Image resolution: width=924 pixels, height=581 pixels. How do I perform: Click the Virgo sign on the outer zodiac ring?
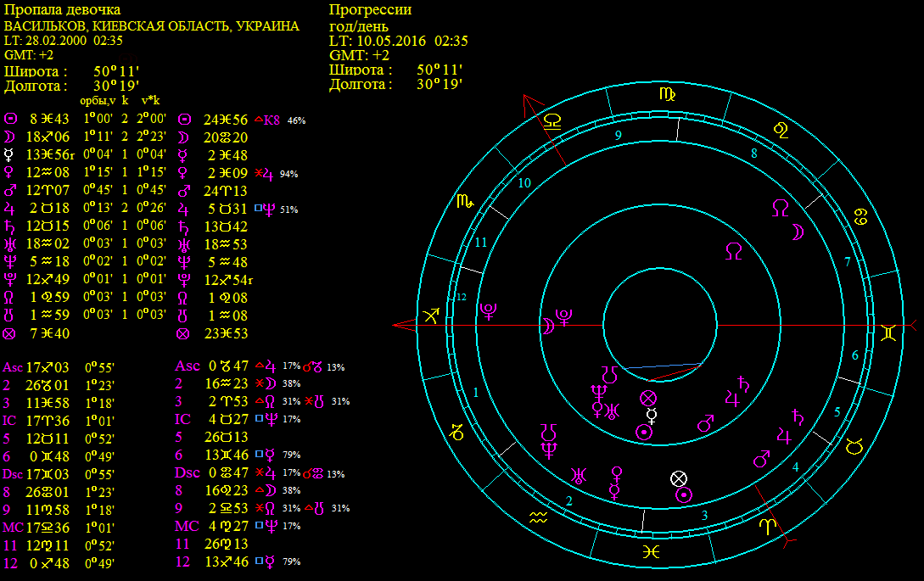click(x=666, y=93)
